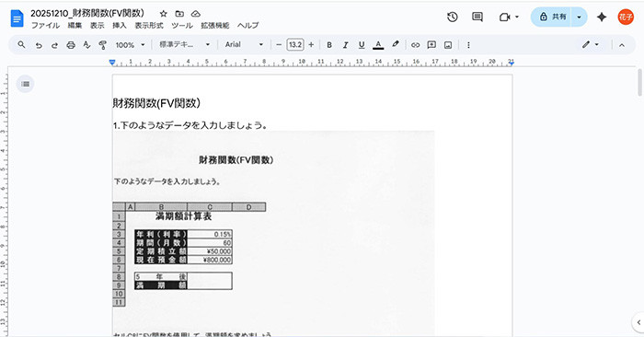This screenshot has width=644, height=337.
Task: Click the vertical scrollbar thumb
Action: 639,83
